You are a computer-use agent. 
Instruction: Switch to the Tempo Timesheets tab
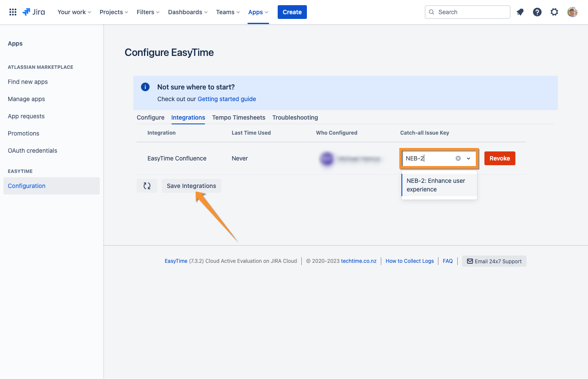(x=239, y=117)
